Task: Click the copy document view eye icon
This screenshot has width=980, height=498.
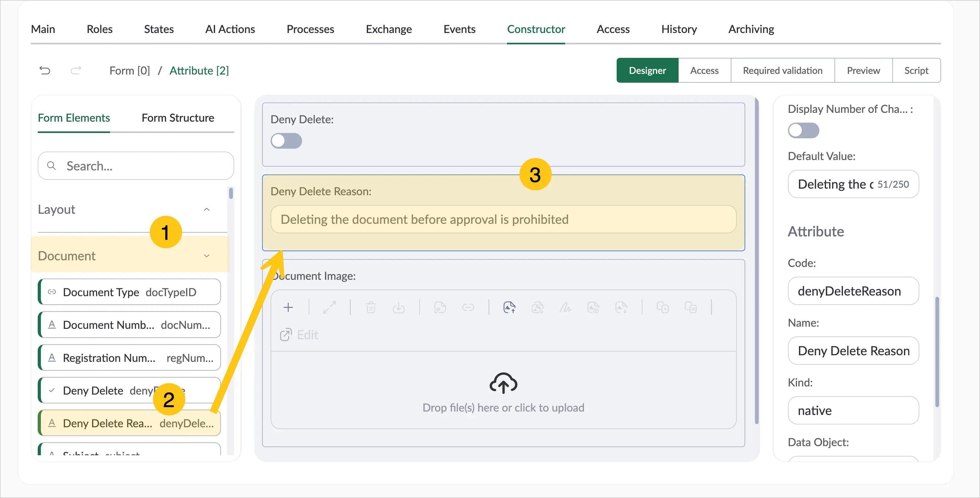Action: pyautogui.click(x=691, y=307)
